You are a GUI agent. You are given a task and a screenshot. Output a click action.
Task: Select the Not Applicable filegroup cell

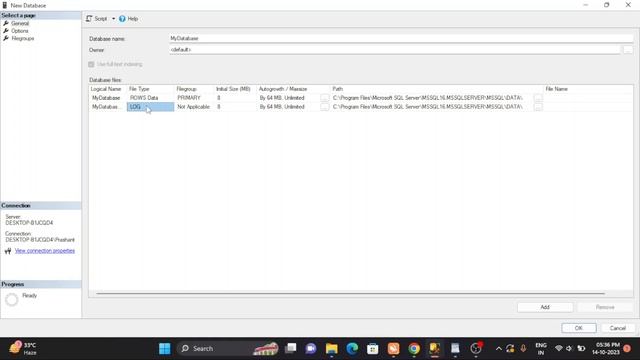194,107
